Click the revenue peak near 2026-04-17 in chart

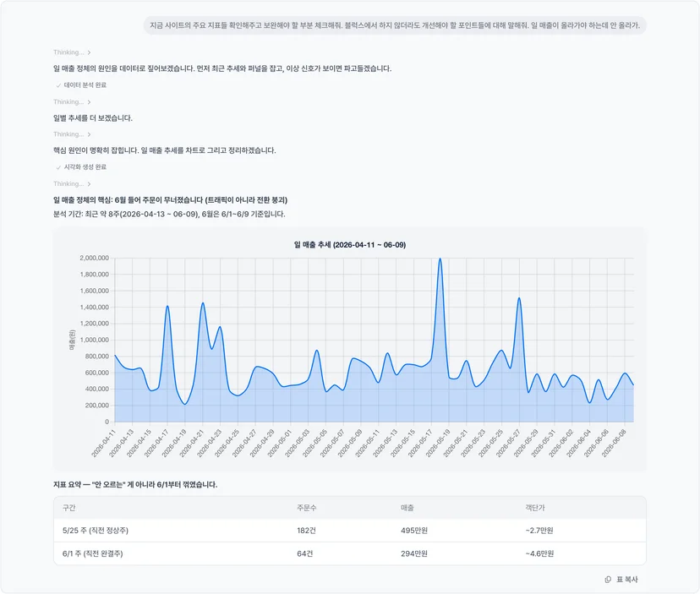(167, 306)
